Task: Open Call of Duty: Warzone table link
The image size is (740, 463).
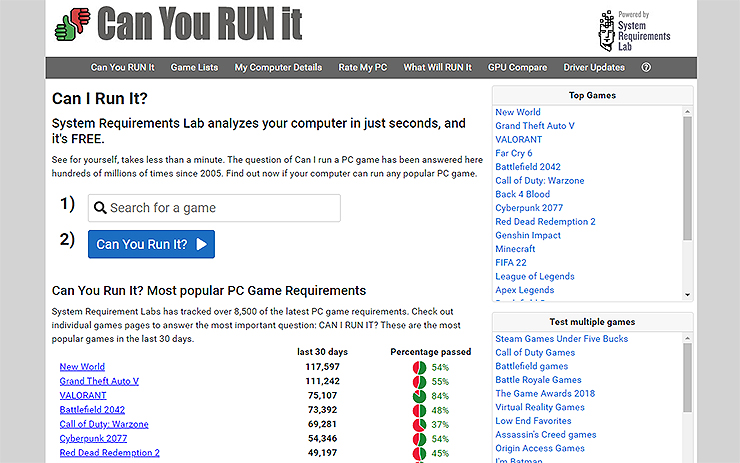Action: coord(104,424)
